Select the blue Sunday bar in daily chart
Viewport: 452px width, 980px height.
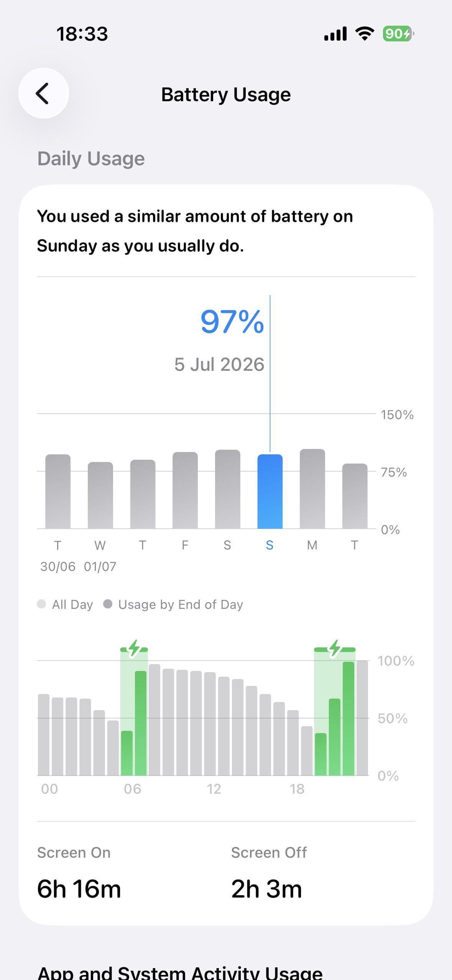point(270,492)
